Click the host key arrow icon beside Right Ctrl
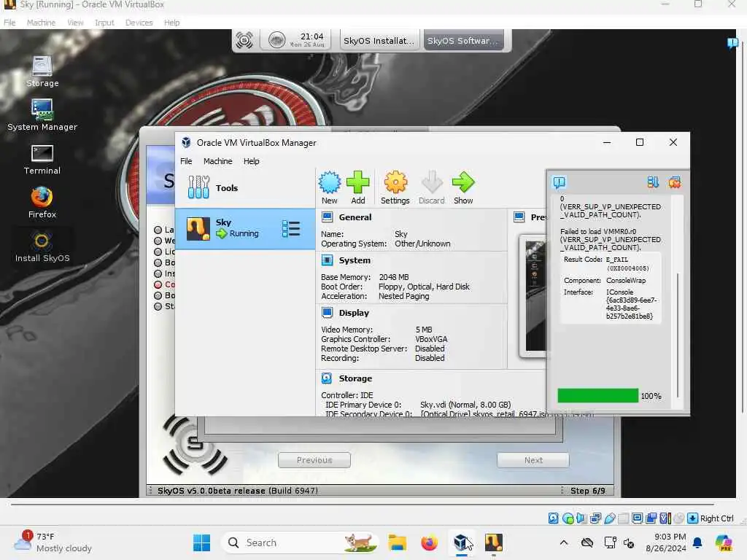 coord(693,518)
